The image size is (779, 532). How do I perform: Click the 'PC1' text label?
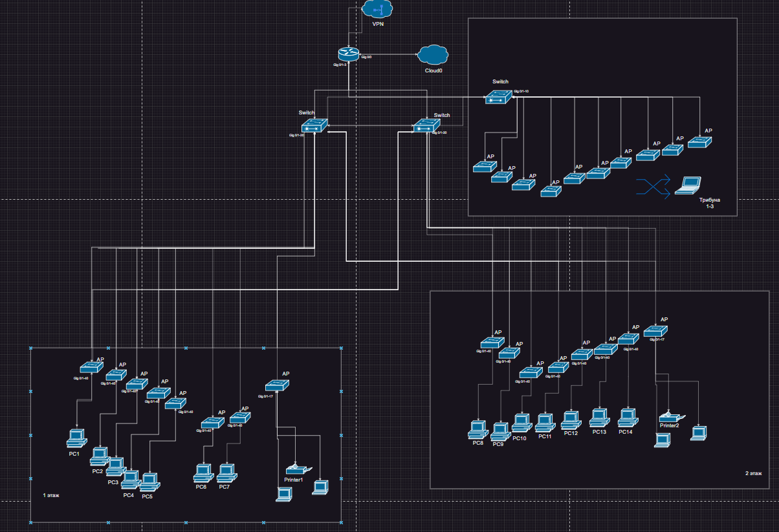tap(74, 454)
